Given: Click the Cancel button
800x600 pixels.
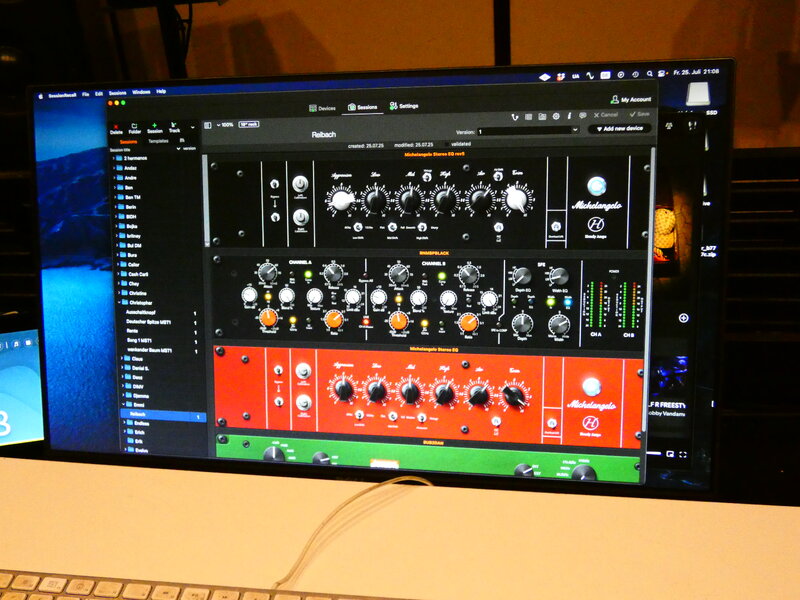Looking at the screenshot, I should point(606,115).
